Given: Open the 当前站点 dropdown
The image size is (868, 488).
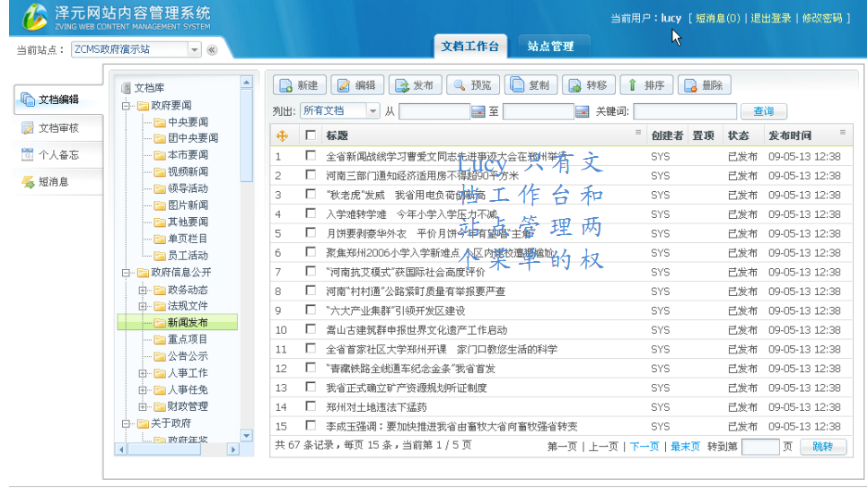Looking at the screenshot, I should [194, 50].
